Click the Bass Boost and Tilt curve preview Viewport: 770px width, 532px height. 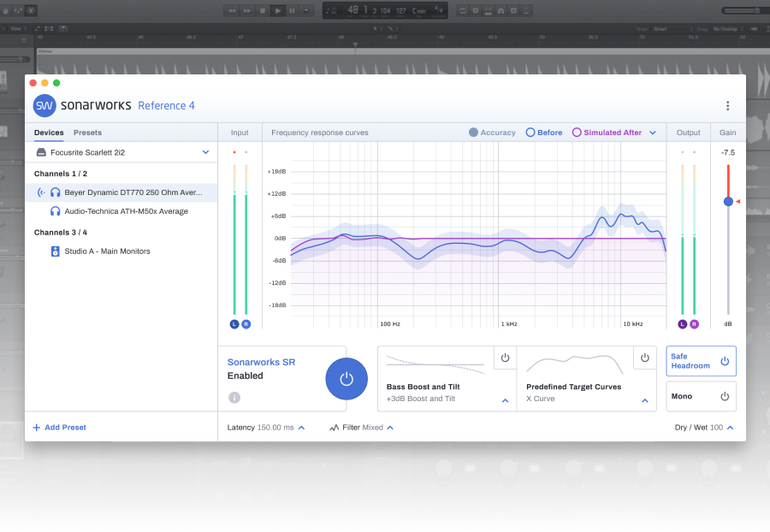435,364
